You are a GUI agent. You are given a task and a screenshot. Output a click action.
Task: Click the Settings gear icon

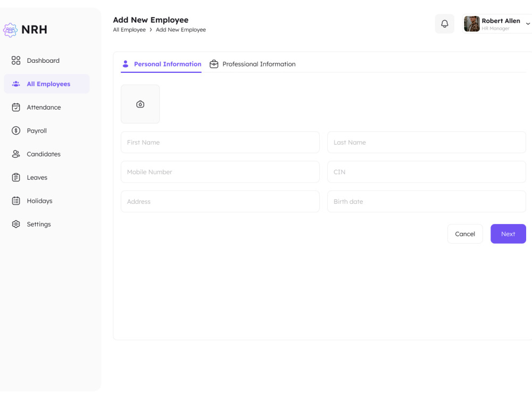[x=16, y=225]
